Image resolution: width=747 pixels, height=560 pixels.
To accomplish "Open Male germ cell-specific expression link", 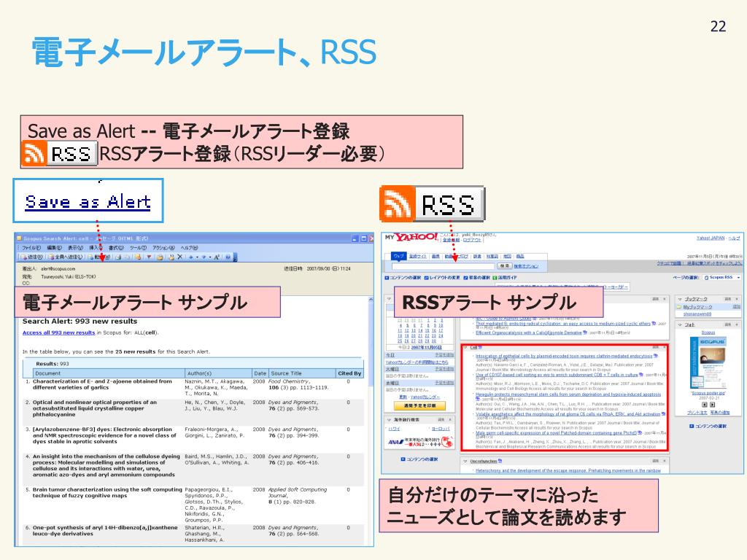I will click(x=556, y=433).
